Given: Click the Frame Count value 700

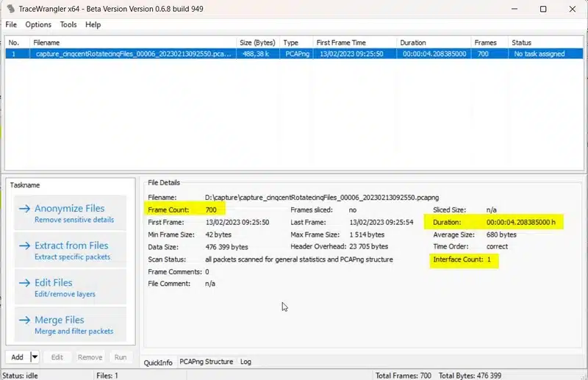Looking at the screenshot, I should click(211, 209).
